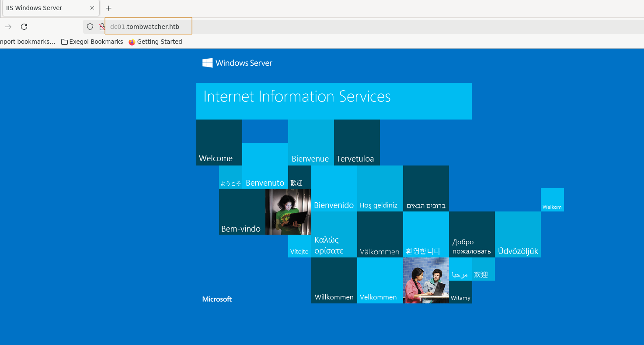Select the Üdvözöljük tile
The width and height of the screenshot is (644, 345).
(x=518, y=234)
